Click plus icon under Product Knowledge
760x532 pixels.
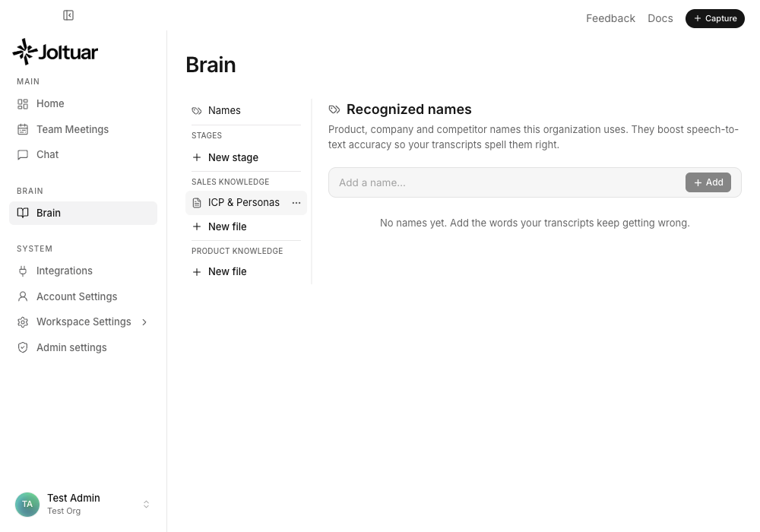[197, 272]
